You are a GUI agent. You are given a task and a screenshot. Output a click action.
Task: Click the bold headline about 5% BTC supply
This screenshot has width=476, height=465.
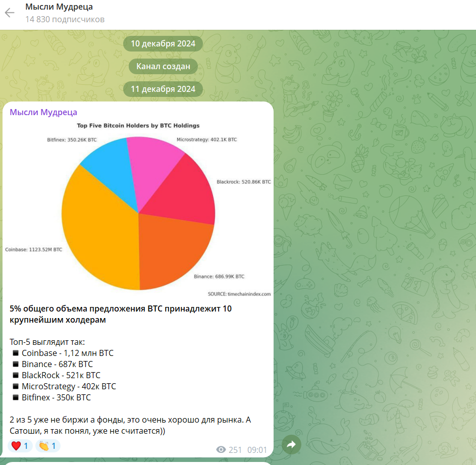click(x=121, y=314)
